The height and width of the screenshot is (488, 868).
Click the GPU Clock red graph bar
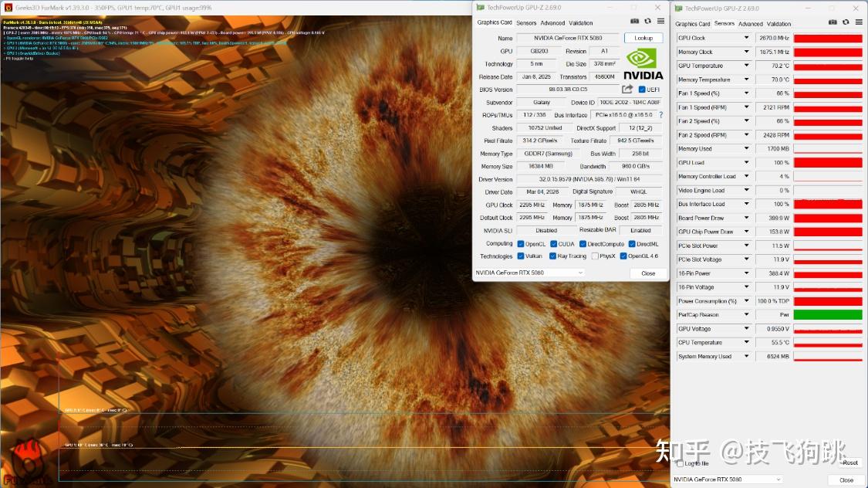828,38
